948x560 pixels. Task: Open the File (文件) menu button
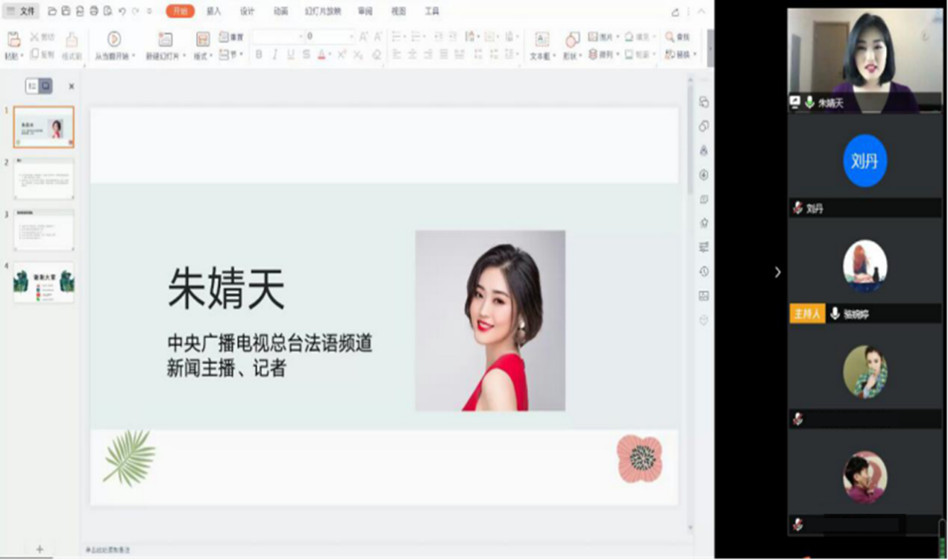[x=21, y=11]
